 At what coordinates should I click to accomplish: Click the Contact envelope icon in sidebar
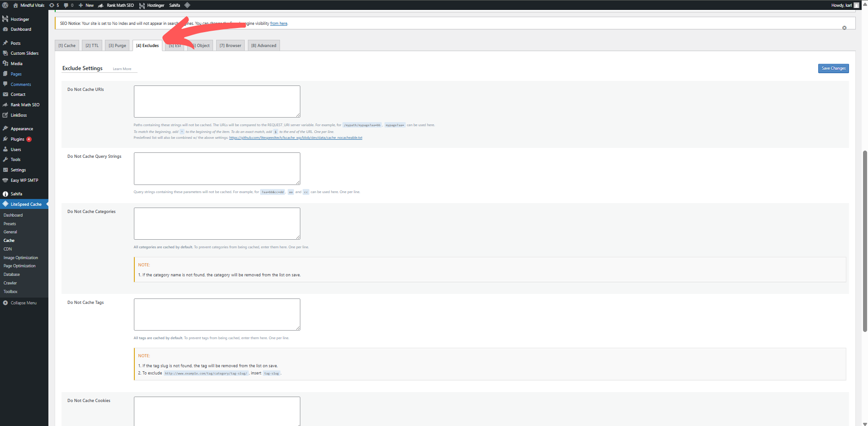click(x=5, y=95)
